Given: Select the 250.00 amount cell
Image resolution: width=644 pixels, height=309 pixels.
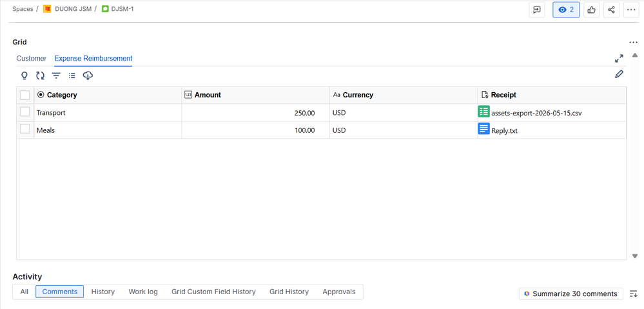Looking at the screenshot, I should [255, 113].
